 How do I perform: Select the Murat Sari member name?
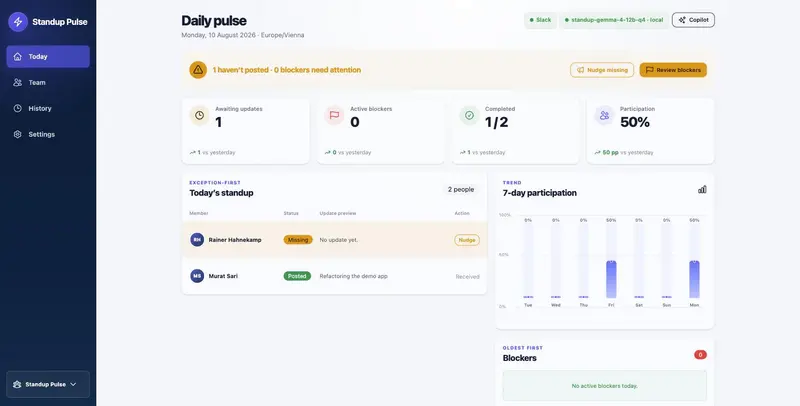(223, 276)
